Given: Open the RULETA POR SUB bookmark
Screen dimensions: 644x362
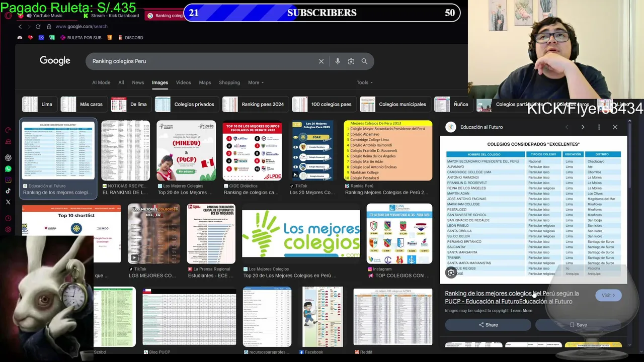Looking at the screenshot, I should pos(80,38).
